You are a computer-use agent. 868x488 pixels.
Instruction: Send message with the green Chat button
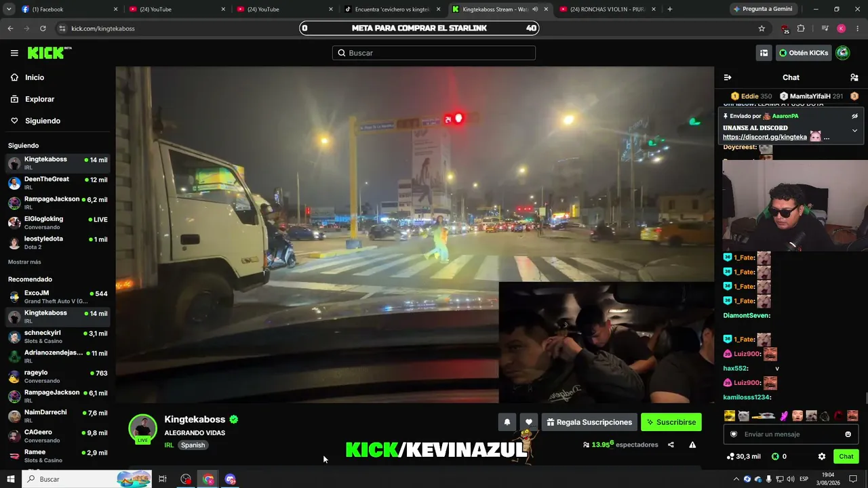click(846, 456)
